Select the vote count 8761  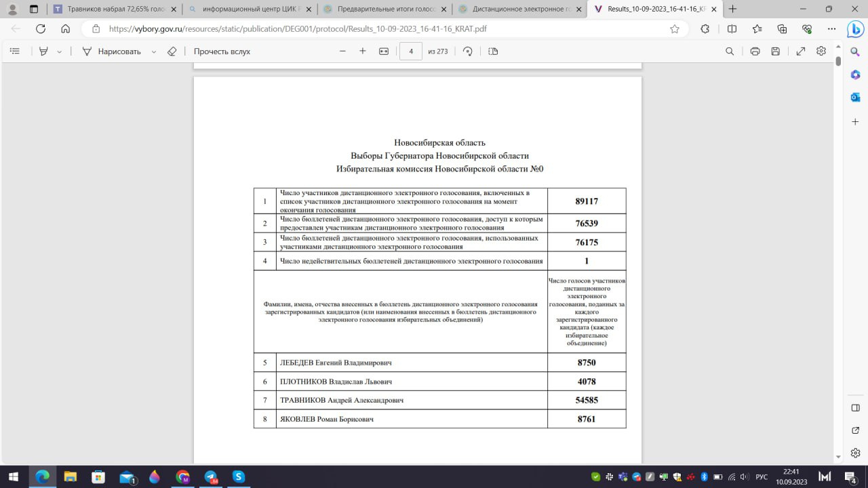point(587,419)
